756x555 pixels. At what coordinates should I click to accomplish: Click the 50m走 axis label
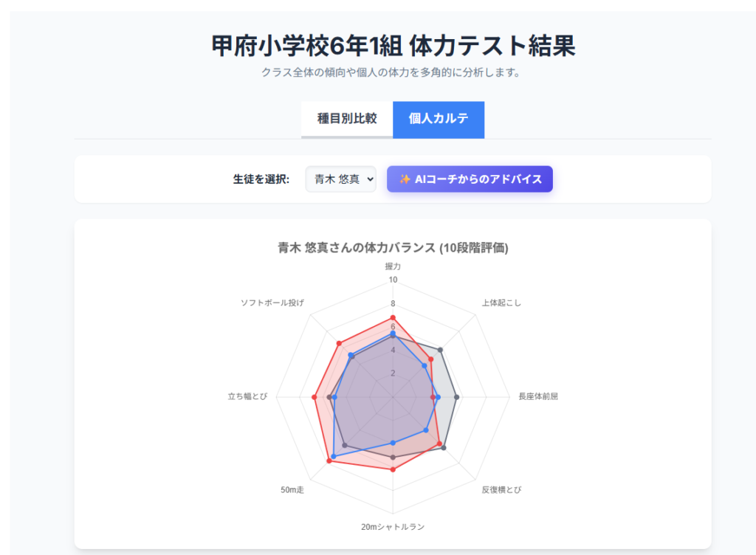coord(292,489)
